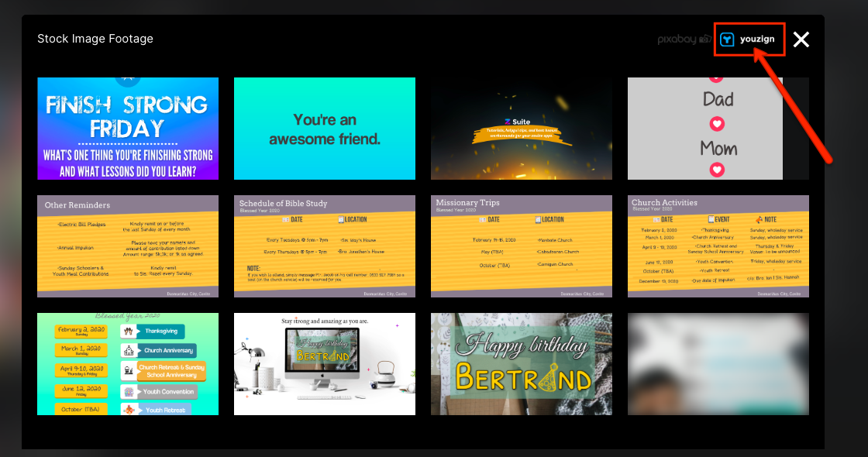The image size is (868, 457).
Task: Choose the Missionary Trips slide thumbnail
Action: click(x=522, y=246)
